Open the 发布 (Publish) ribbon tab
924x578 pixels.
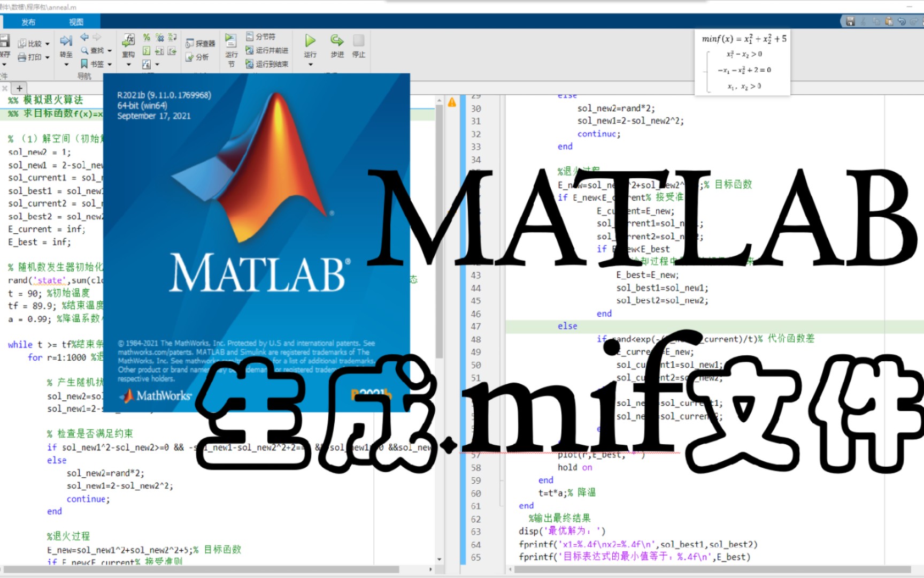pyautogui.click(x=28, y=22)
